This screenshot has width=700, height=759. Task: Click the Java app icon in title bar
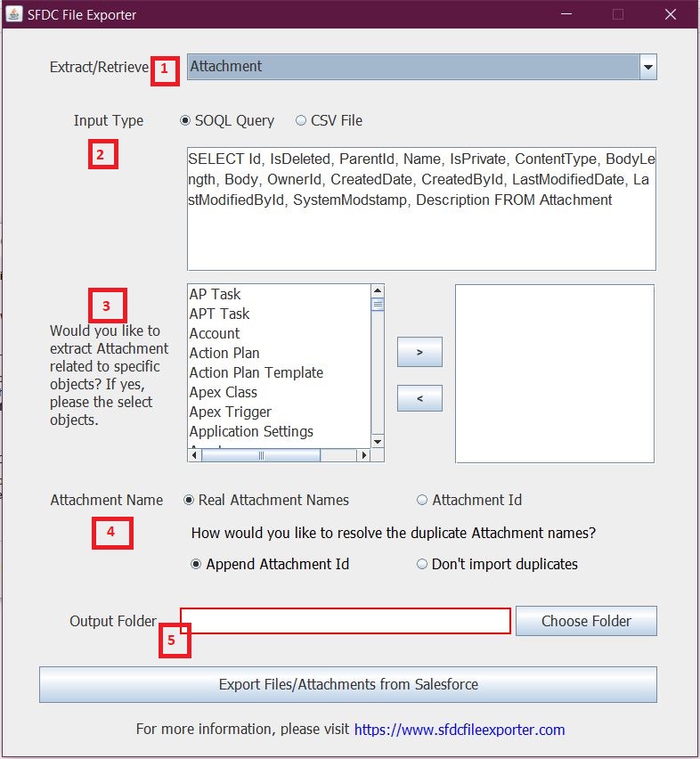tap(13, 14)
